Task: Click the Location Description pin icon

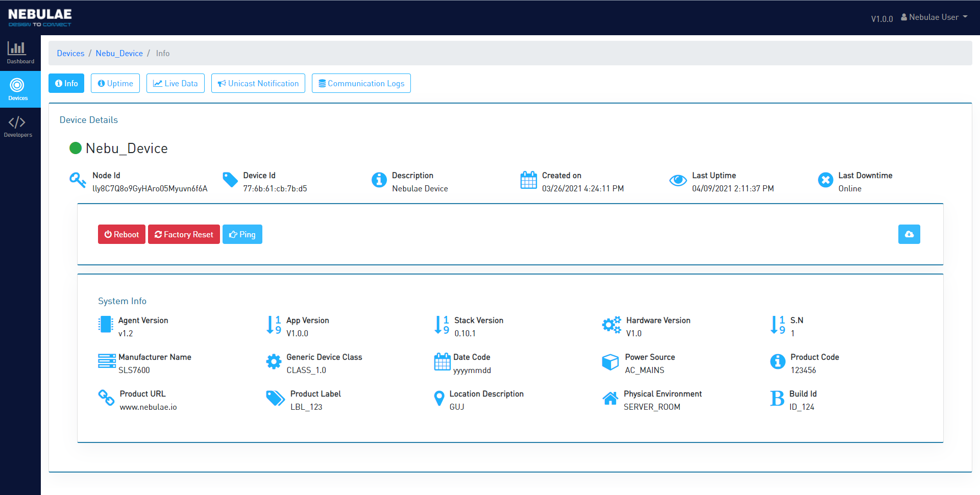Action: pos(439,398)
